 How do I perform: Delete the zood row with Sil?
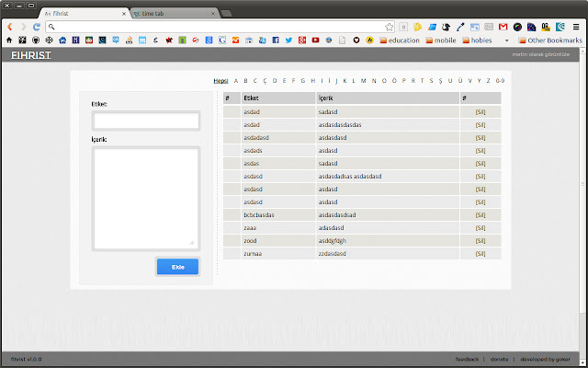click(480, 241)
